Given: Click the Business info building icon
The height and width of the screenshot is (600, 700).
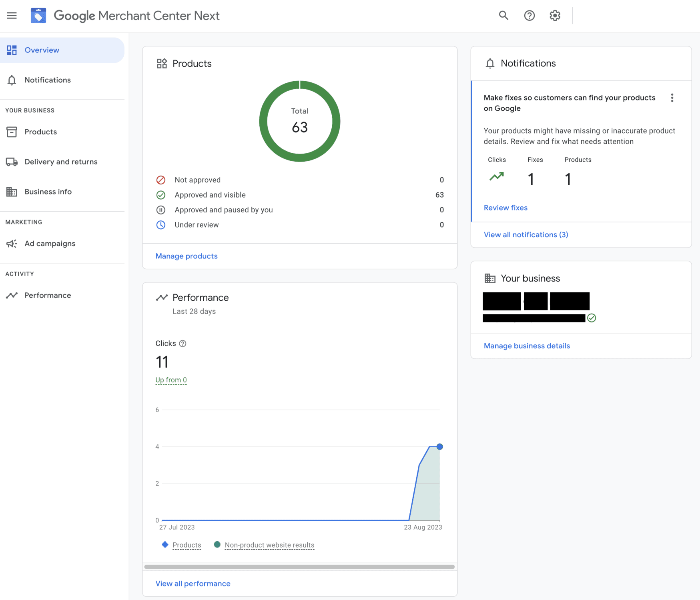Looking at the screenshot, I should [x=12, y=192].
